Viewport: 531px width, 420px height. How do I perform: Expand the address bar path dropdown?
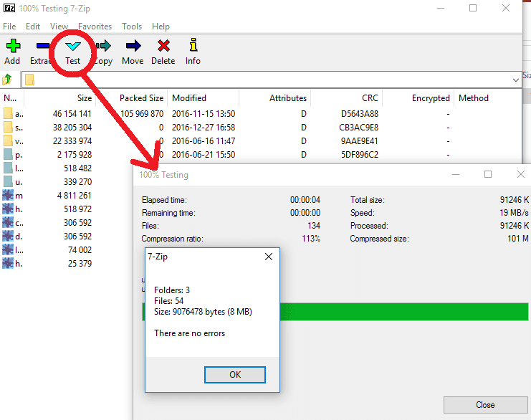[x=515, y=80]
